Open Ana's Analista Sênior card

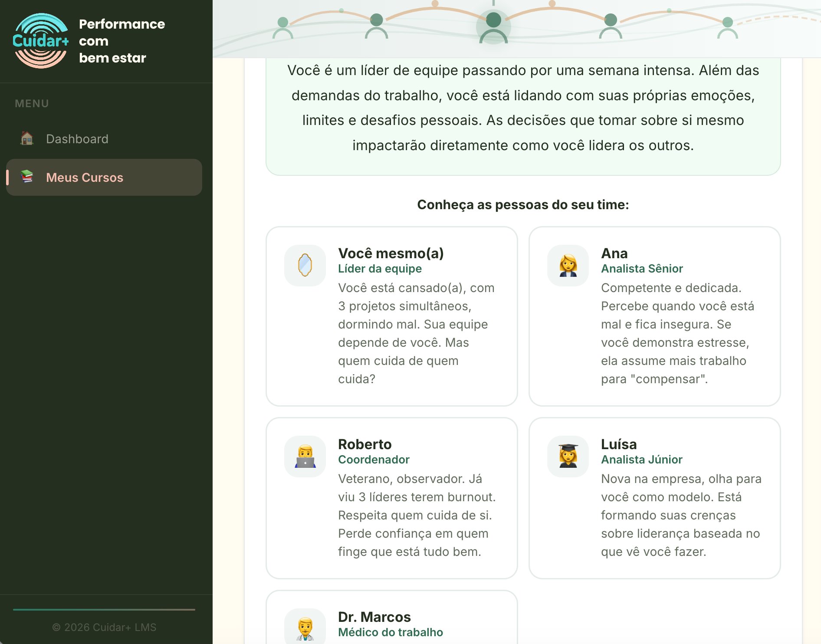point(654,316)
